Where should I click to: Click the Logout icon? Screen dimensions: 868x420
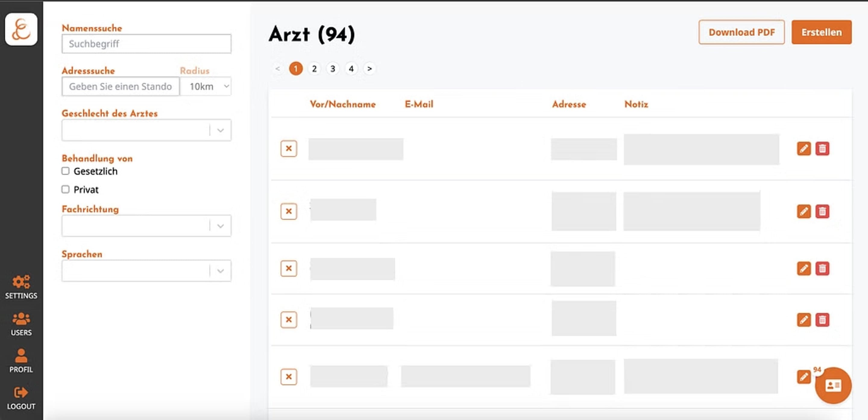coord(21,392)
